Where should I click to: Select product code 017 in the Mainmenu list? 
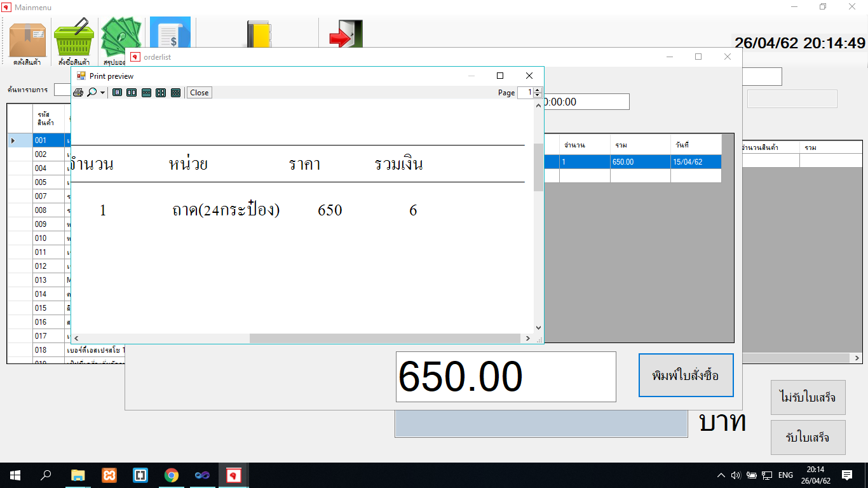pos(48,336)
